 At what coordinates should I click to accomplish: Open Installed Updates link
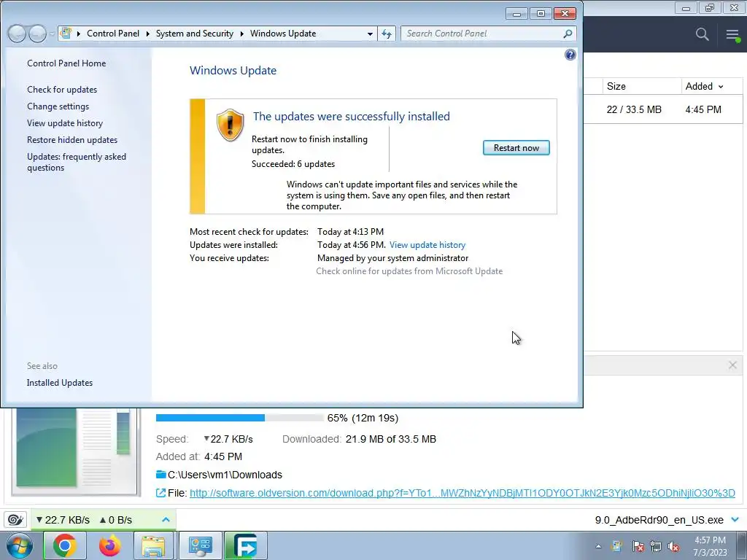60,382
